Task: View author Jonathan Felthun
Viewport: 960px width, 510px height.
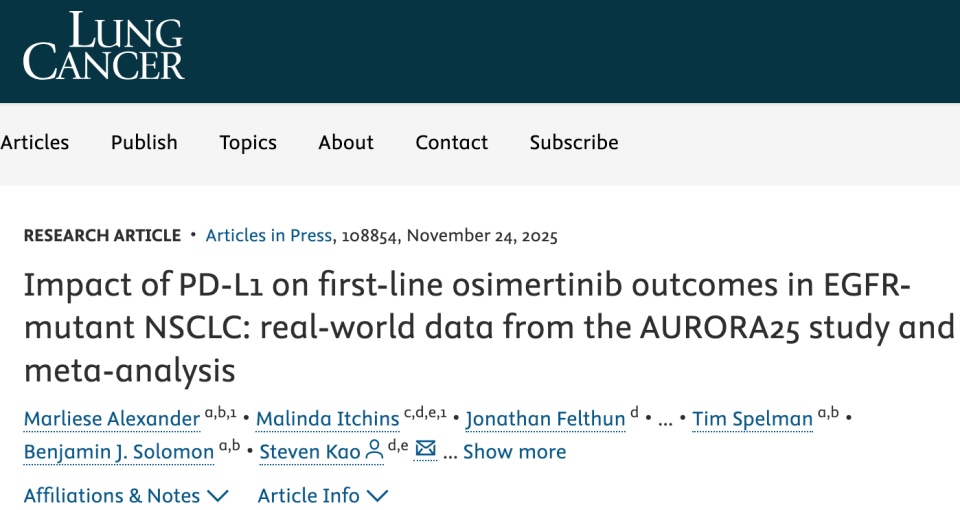Action: coord(545,418)
